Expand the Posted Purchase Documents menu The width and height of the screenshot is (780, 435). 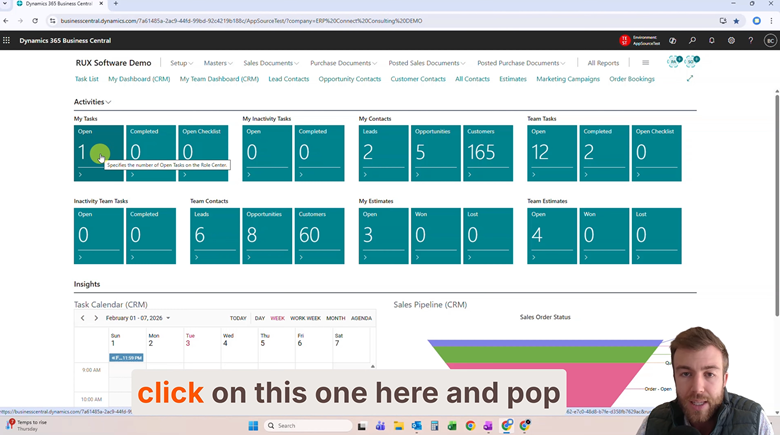tap(521, 63)
